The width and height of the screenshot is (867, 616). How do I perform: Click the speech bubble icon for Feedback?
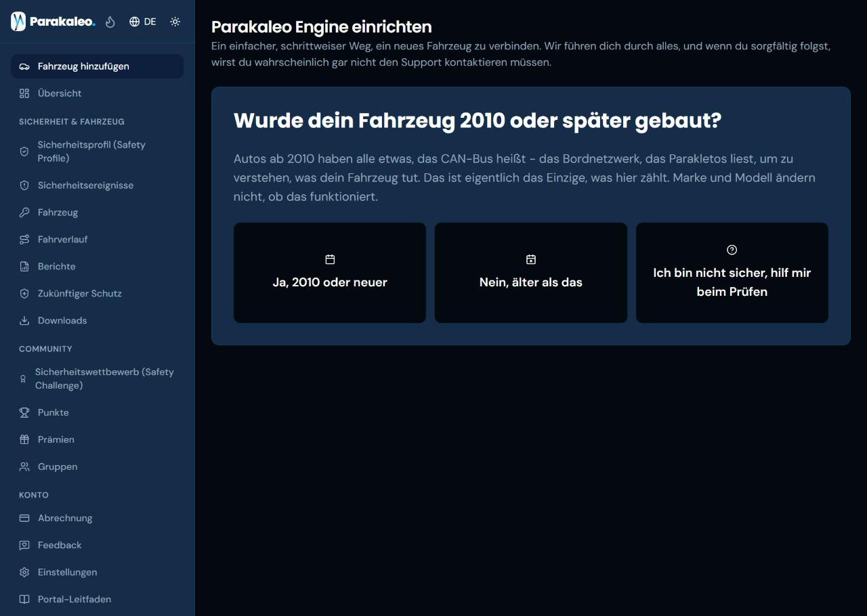click(x=24, y=546)
